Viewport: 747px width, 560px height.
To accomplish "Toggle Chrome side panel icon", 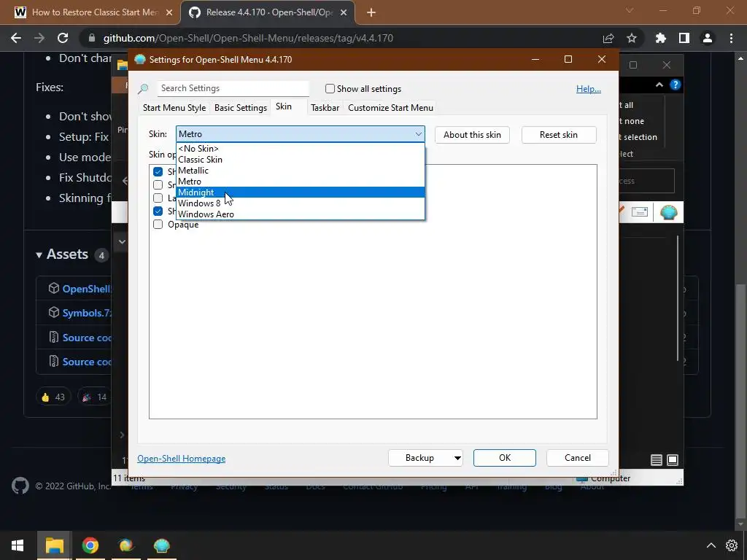I will (684, 38).
